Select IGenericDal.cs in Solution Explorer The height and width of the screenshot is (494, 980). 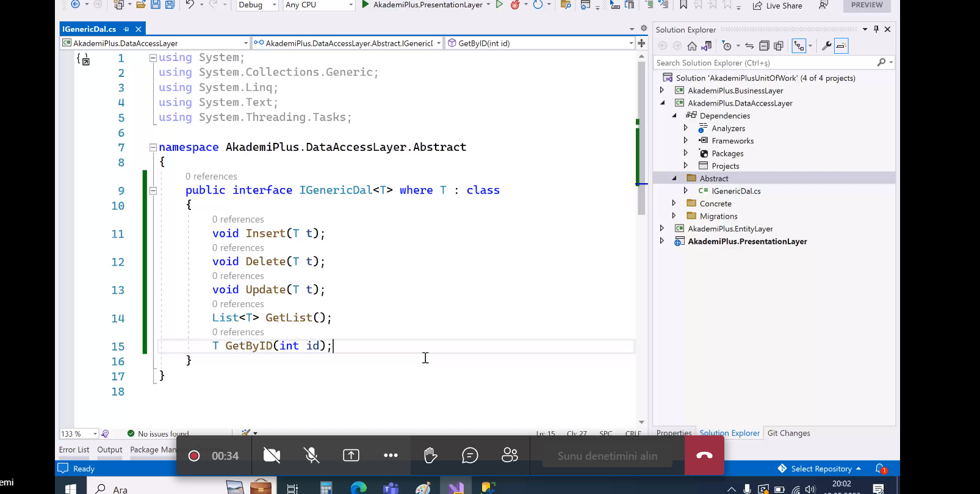point(736,191)
